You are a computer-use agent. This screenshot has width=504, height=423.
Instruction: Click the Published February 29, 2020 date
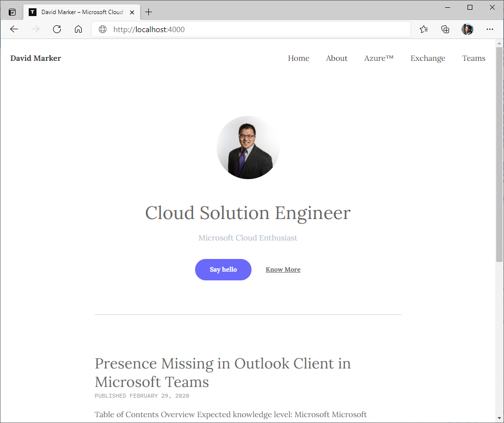[x=142, y=396]
